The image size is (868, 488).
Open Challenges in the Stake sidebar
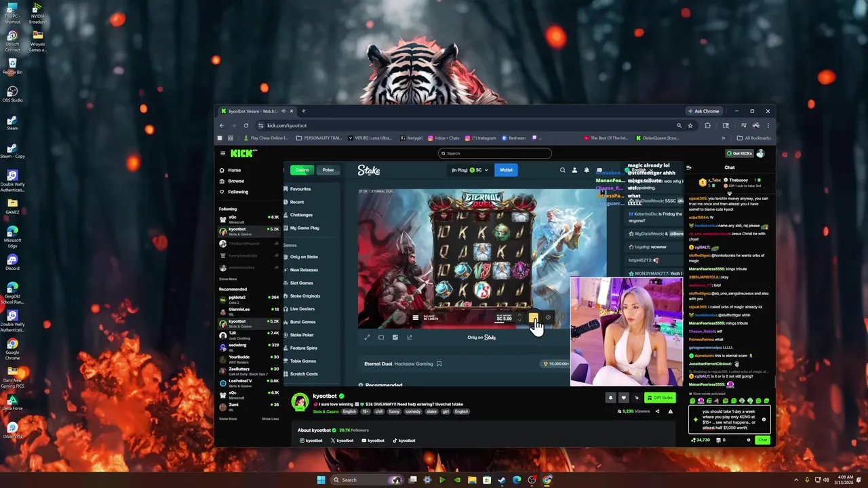[298, 215]
